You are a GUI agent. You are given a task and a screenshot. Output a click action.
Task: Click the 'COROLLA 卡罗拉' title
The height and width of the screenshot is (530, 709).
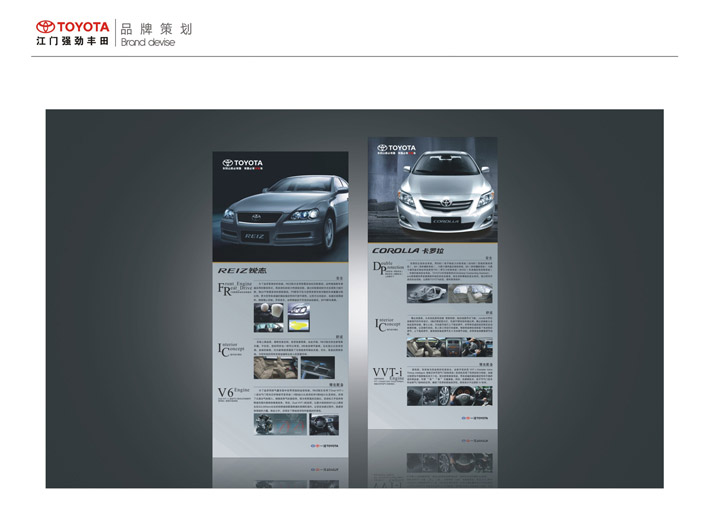(x=408, y=251)
